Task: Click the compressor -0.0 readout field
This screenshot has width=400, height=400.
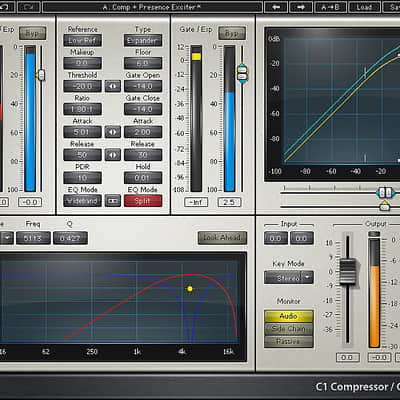Action: click(x=30, y=202)
